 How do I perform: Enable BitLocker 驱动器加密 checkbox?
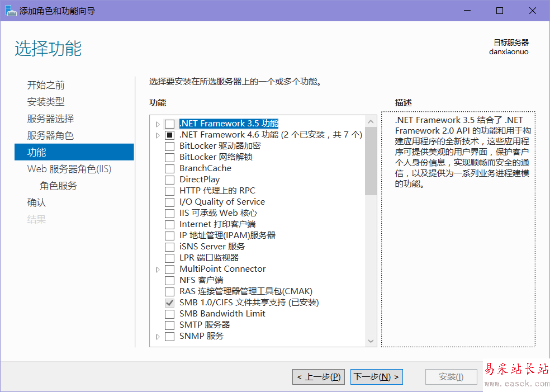(x=170, y=147)
